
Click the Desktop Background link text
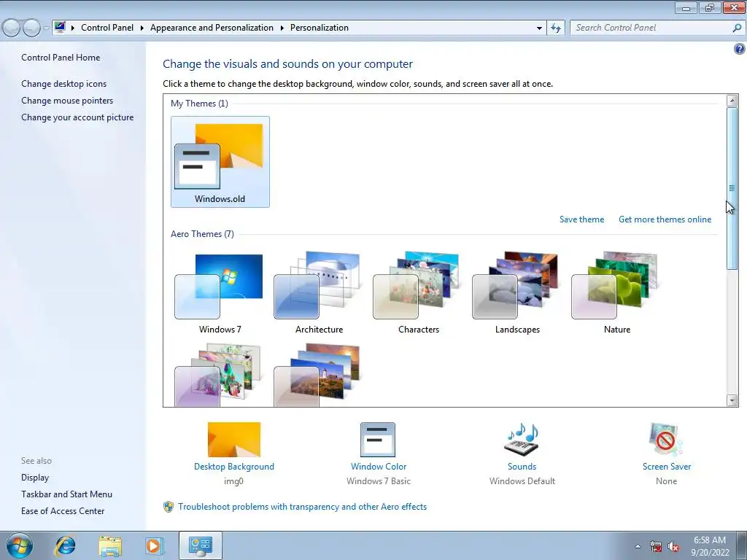(234, 467)
